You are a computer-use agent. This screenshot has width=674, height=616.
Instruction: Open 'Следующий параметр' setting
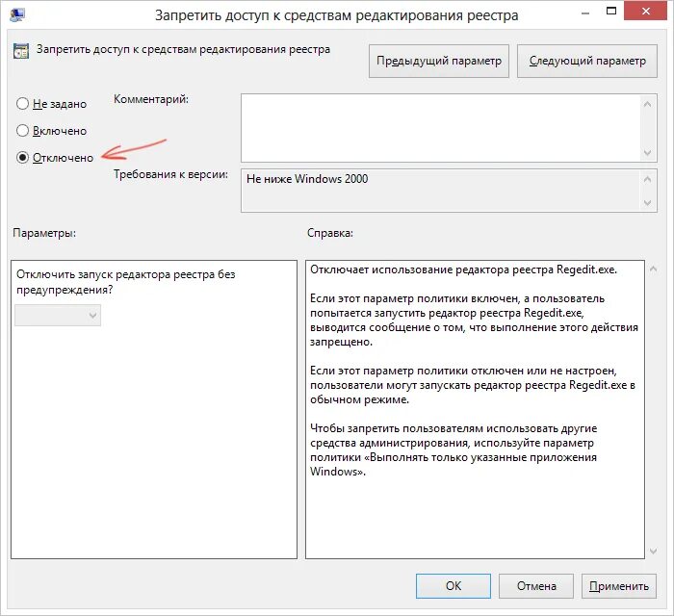point(587,61)
